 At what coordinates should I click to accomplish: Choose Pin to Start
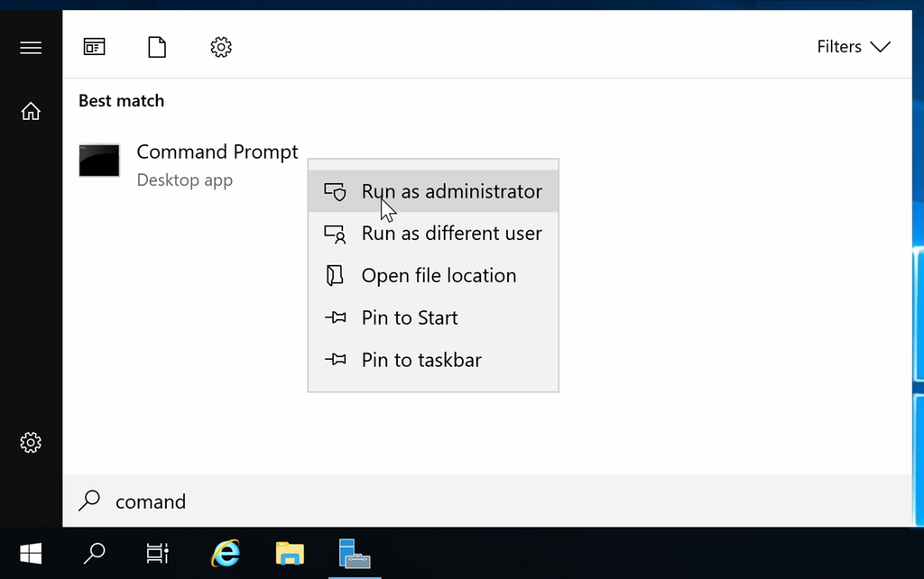pyautogui.click(x=433, y=317)
